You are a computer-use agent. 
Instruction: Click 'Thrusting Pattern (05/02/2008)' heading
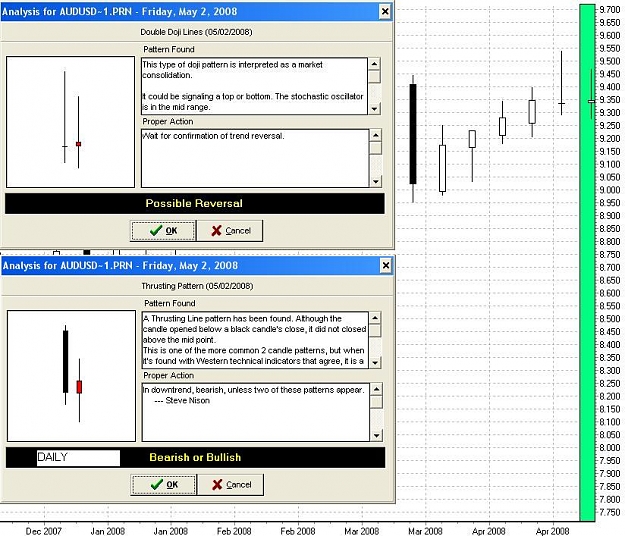(x=197, y=286)
